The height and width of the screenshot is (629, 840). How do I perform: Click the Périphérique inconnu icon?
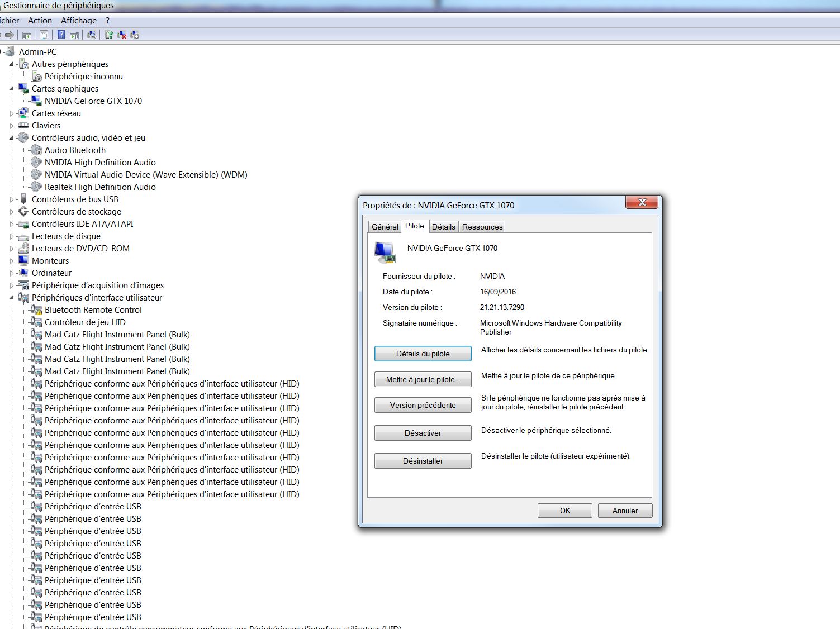coord(36,76)
